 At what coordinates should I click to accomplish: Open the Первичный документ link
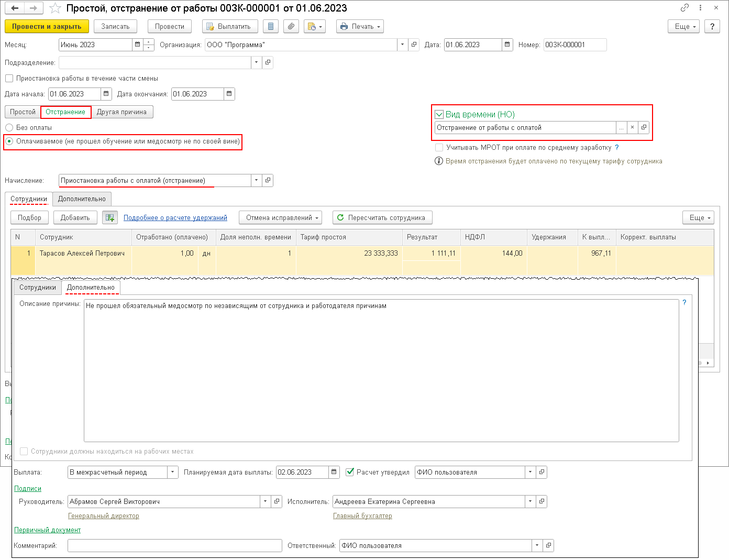coord(47,530)
